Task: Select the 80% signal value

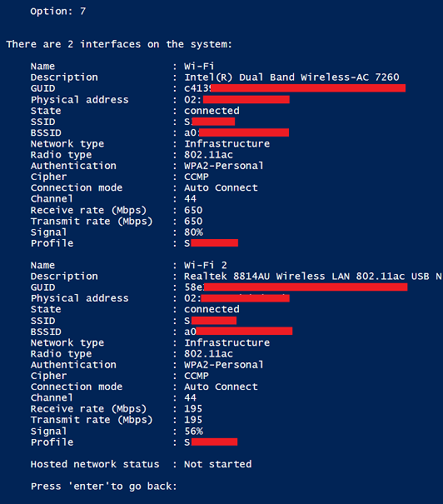Action: click(193, 232)
